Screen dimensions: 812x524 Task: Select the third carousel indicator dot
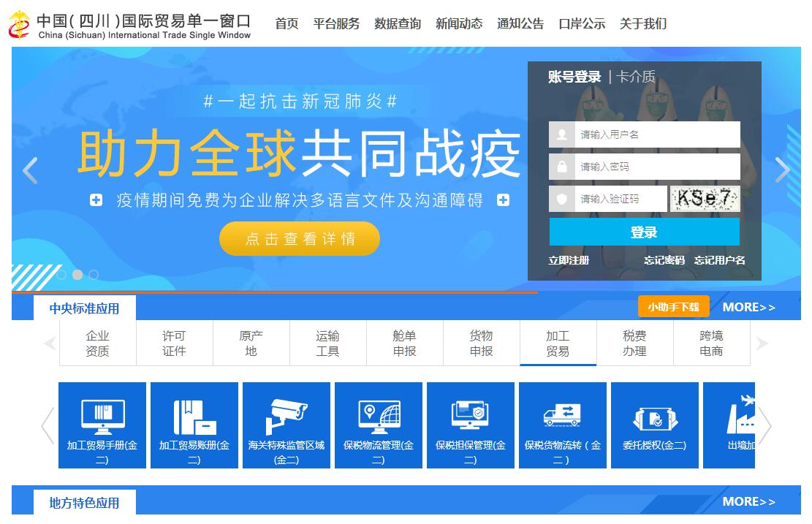pyautogui.click(x=94, y=275)
